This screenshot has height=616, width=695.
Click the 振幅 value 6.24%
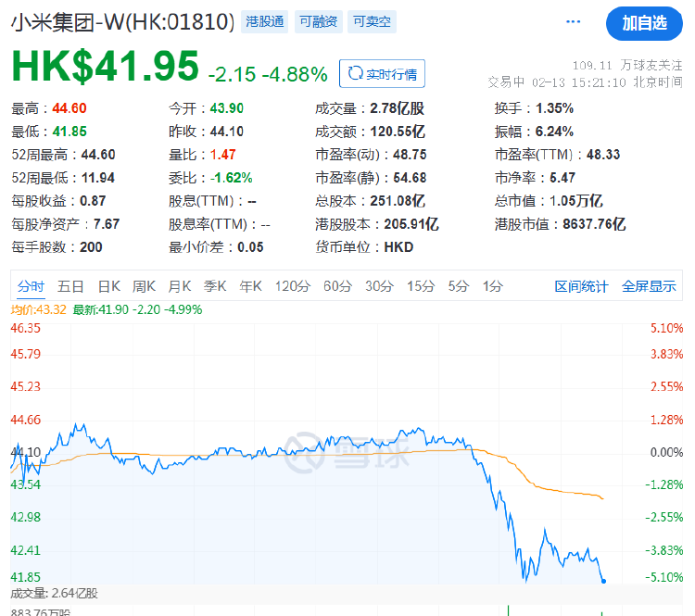(x=554, y=132)
